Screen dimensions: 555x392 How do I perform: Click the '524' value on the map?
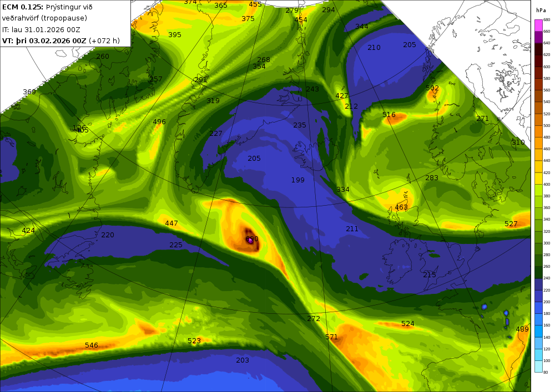pyautogui.click(x=408, y=323)
